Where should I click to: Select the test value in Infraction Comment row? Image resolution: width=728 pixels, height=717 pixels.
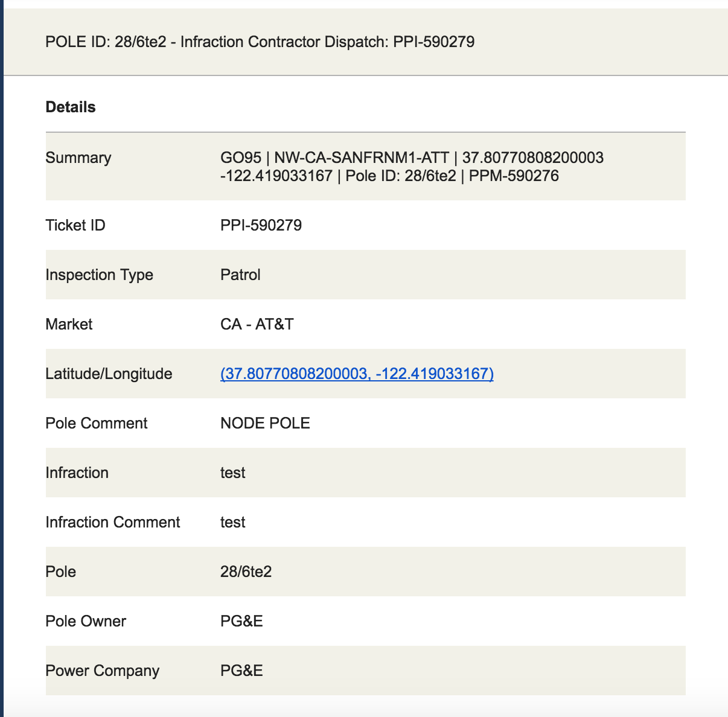[232, 523]
